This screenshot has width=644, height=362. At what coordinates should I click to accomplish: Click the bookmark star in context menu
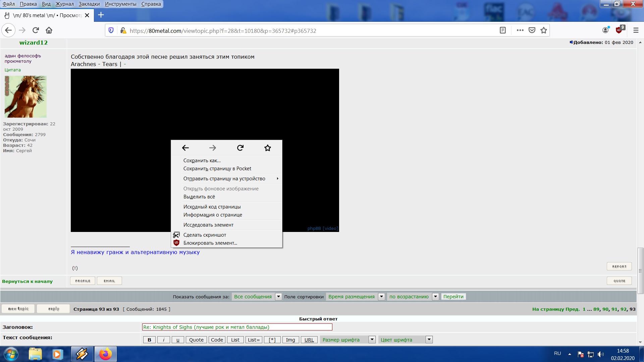pyautogui.click(x=267, y=148)
